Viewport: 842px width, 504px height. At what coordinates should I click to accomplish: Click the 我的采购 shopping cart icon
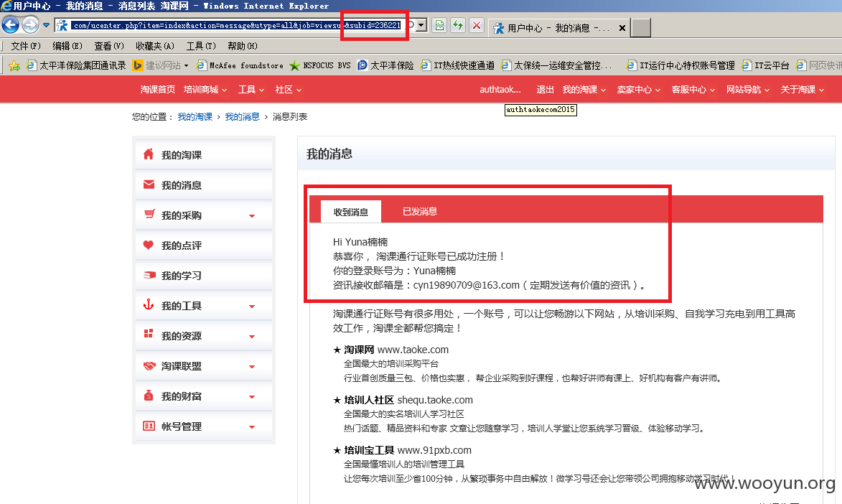pos(149,214)
